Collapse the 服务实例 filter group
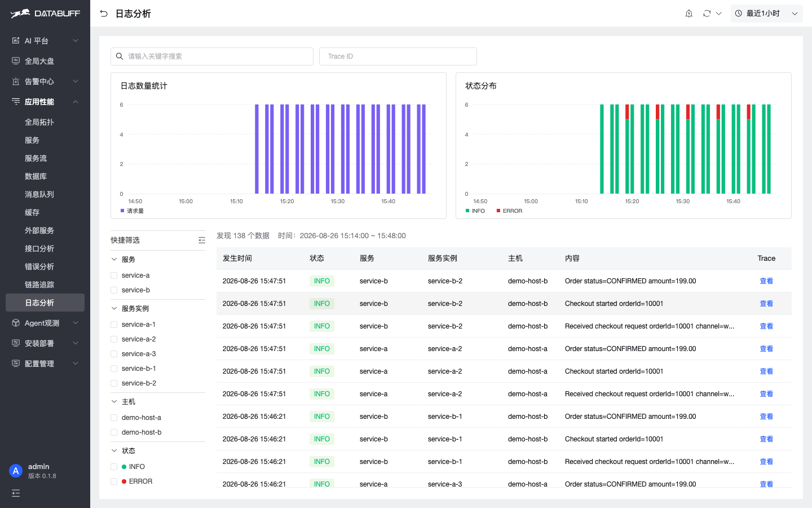 coord(114,309)
